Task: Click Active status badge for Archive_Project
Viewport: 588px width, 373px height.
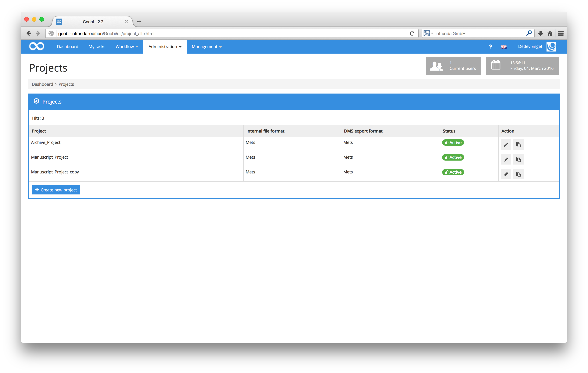Action: click(453, 143)
